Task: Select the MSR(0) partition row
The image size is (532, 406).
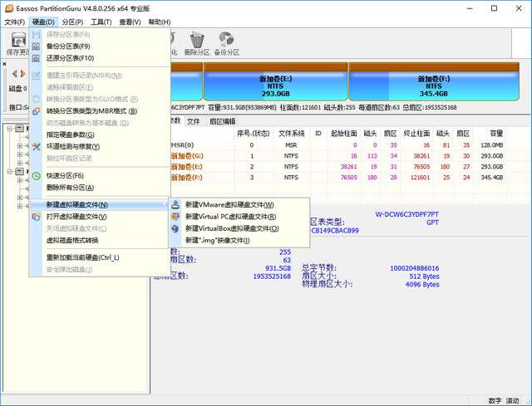Action: (336, 145)
